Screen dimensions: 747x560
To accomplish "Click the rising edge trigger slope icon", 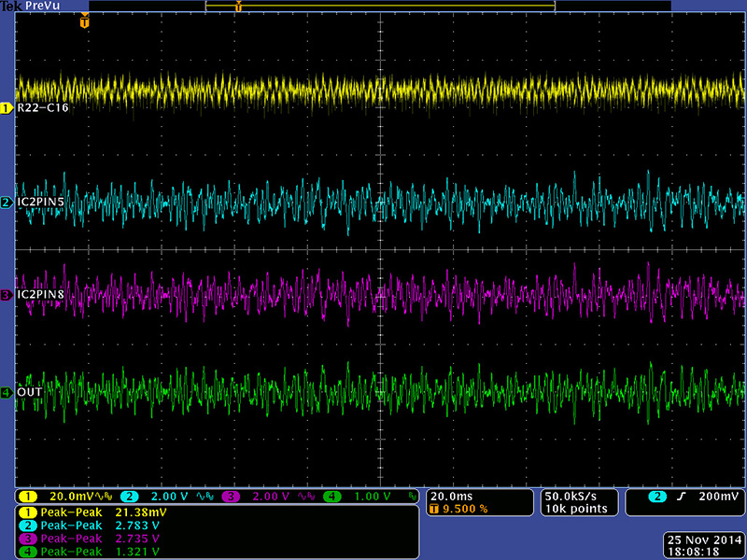I will coord(682,497).
